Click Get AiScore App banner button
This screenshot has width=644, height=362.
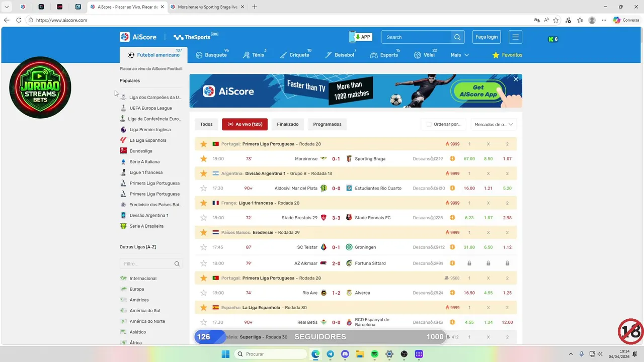pyautogui.click(x=478, y=91)
